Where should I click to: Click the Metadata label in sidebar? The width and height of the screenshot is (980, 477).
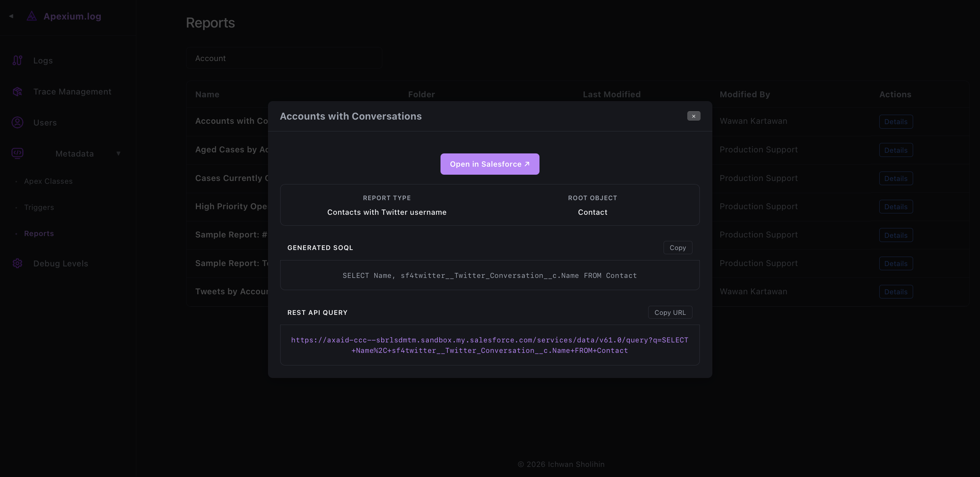(x=75, y=153)
